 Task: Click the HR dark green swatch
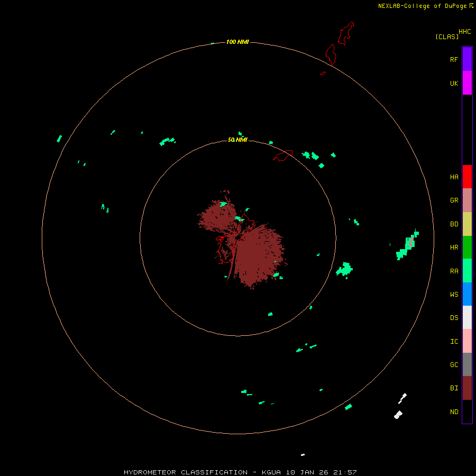(x=467, y=248)
